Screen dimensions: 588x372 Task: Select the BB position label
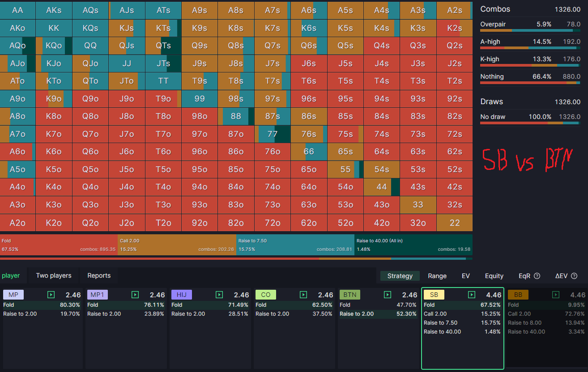point(518,295)
